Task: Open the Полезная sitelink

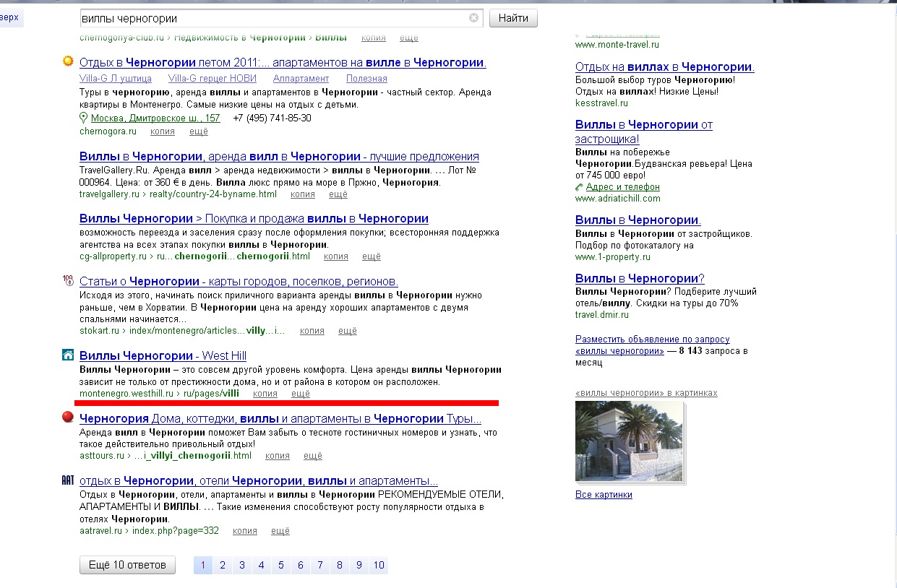Action: click(366, 79)
